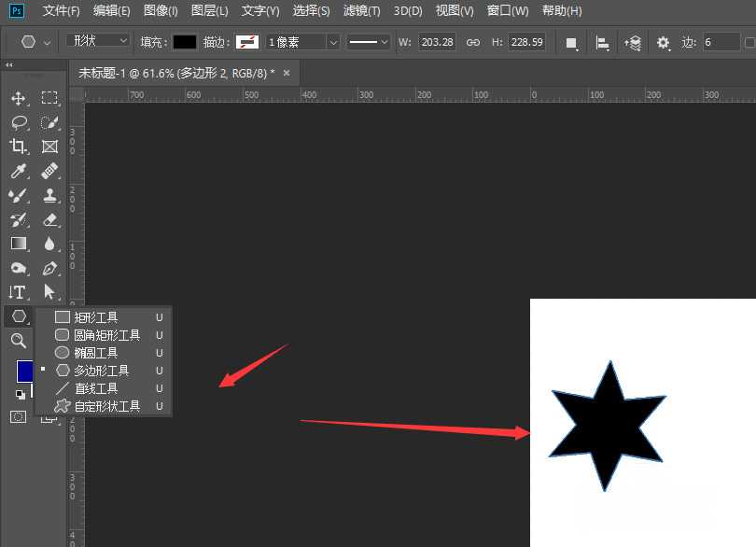This screenshot has width=756, height=547.
Task: Activate the Zoom magnifier tool
Action: 18,341
